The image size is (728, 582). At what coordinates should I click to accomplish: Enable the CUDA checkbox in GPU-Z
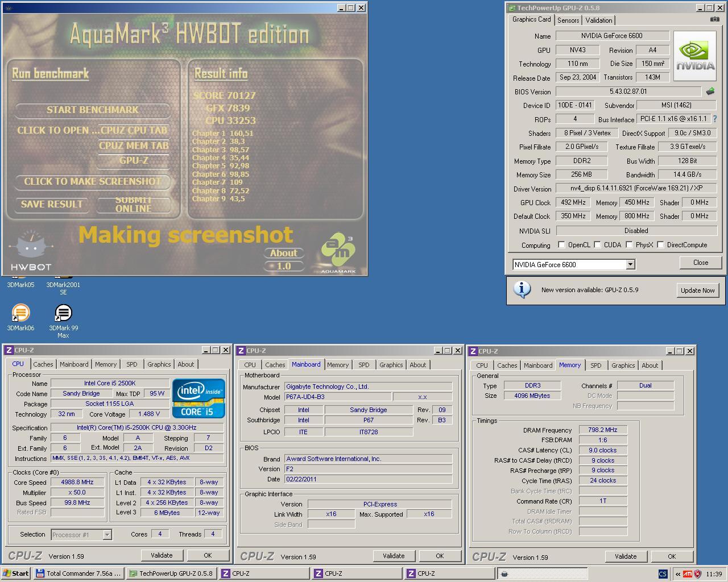(598, 245)
